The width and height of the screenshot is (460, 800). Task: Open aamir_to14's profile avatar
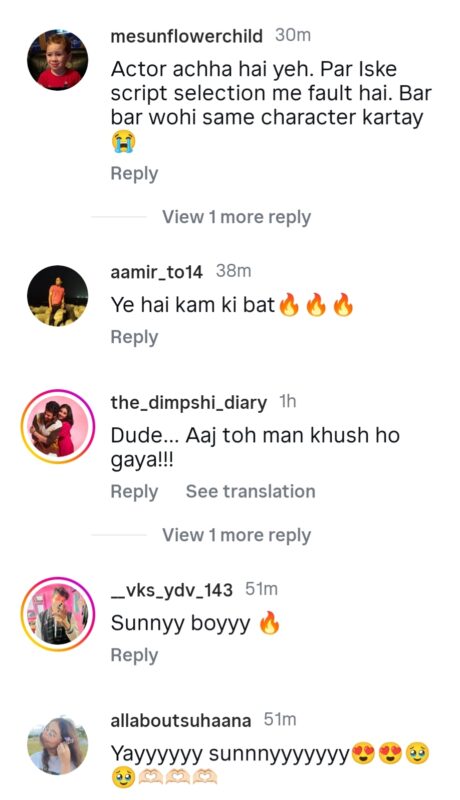point(58,296)
